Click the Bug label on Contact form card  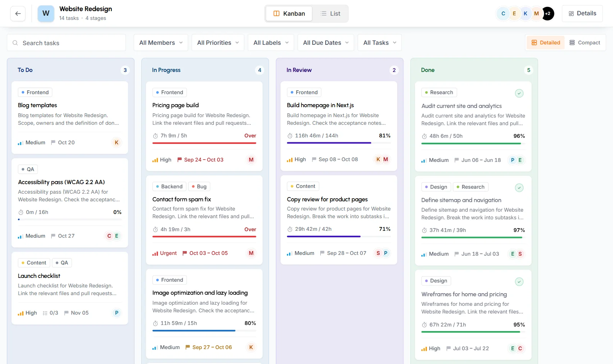(199, 186)
